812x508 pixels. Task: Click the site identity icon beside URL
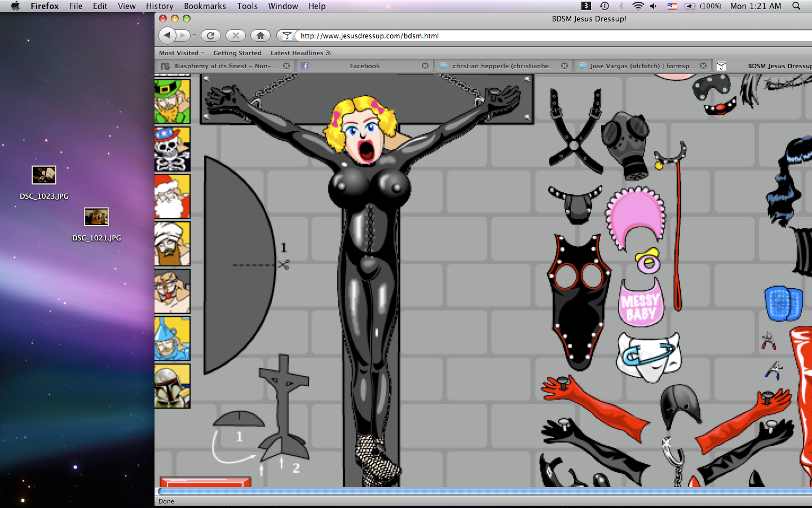[x=286, y=36]
